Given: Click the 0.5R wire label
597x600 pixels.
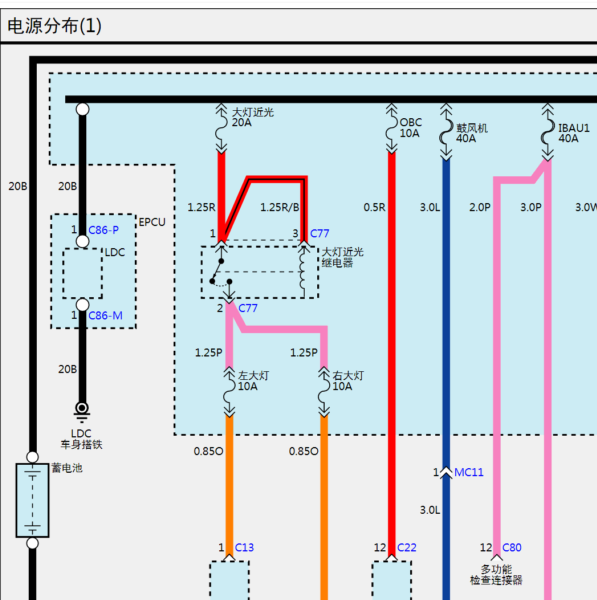Looking at the screenshot, I should click(375, 207).
